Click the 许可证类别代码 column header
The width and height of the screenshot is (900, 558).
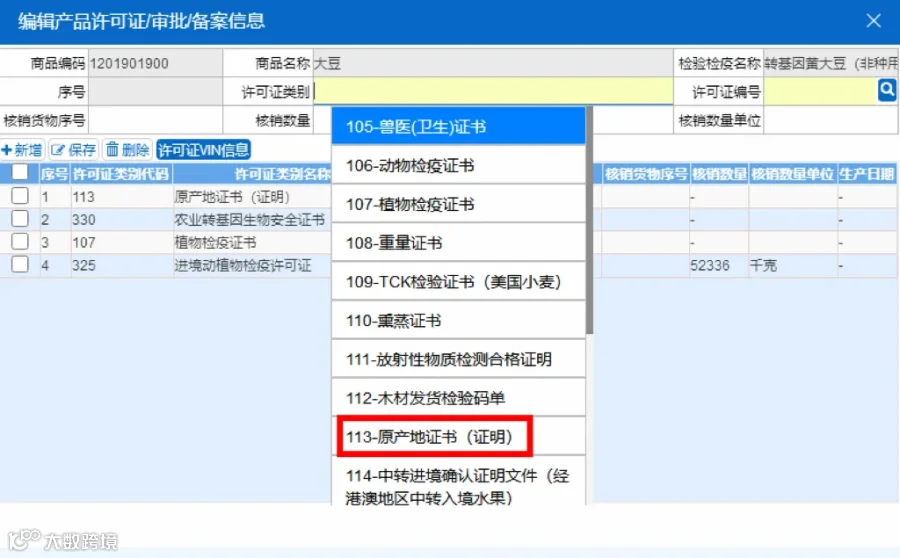tap(121, 173)
